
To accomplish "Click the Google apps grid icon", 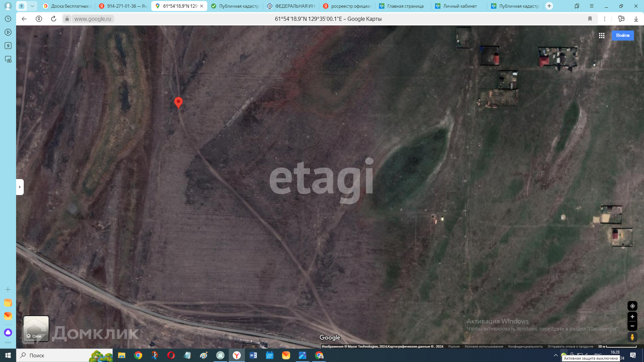I will [601, 36].
